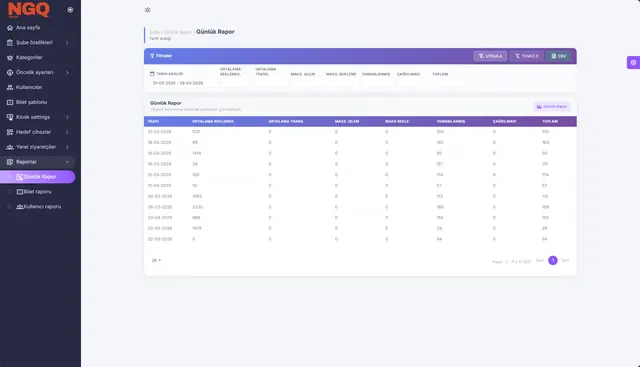Expand Yerel ziyaretçiler submenu chevron

[x=67, y=147]
